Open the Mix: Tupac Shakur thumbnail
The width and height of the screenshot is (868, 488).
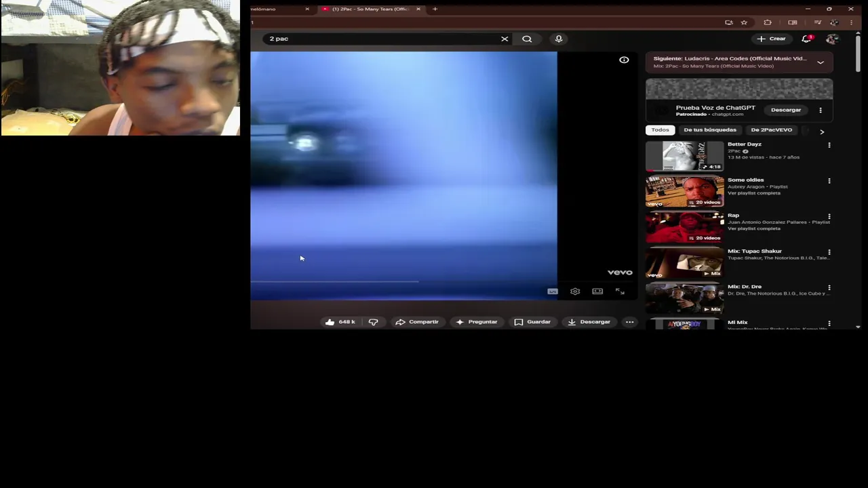pos(685,262)
